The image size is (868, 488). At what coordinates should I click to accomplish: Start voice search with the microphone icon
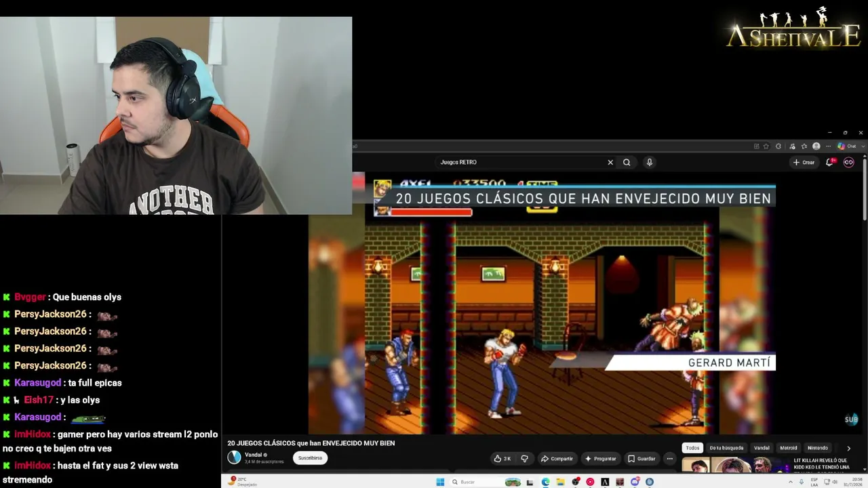[649, 162]
